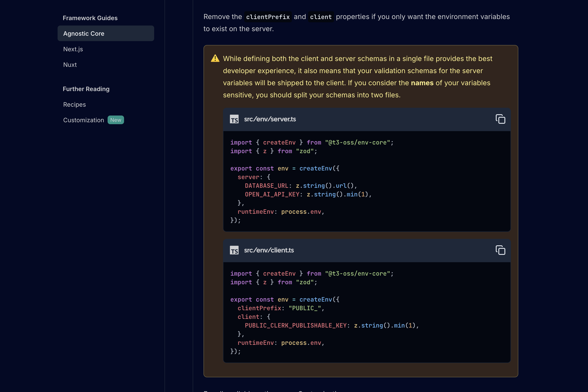Click export const env line in server.ts

tap(285, 168)
